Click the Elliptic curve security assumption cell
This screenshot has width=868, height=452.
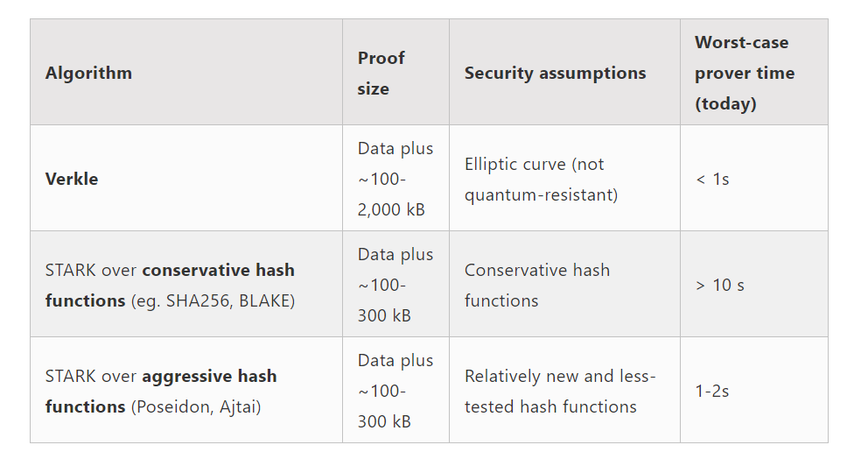(x=564, y=178)
